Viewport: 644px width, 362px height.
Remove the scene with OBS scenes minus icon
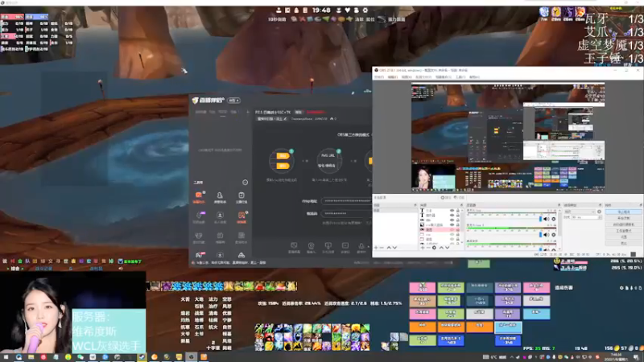tap(382, 248)
